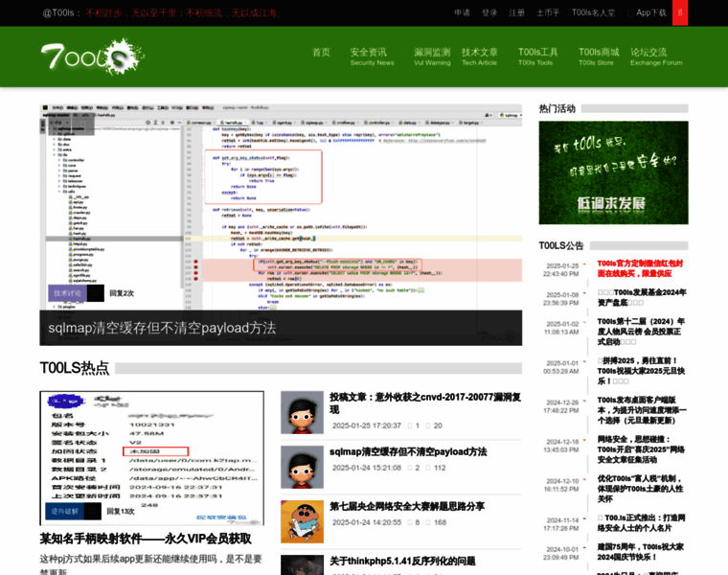Screen dimensions: 728x575
Task: Click the T00LS热点 section heading
Action: click(75, 368)
